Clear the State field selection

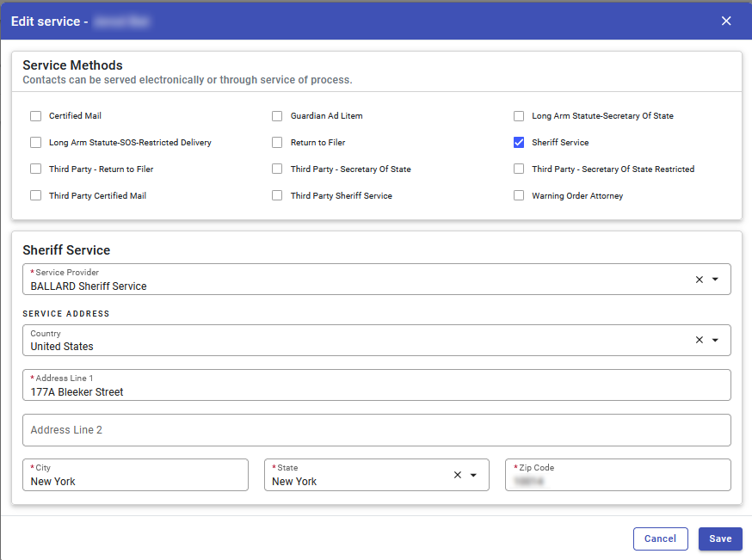(x=458, y=475)
